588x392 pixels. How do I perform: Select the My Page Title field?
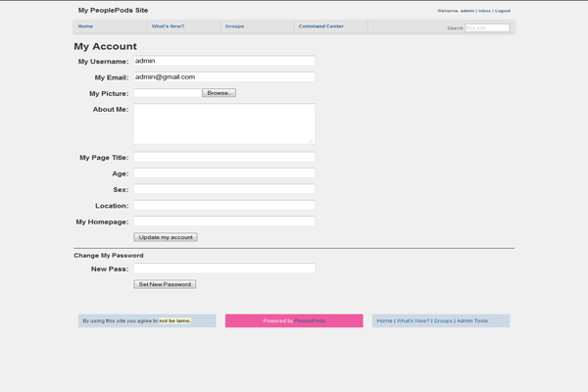coord(223,157)
